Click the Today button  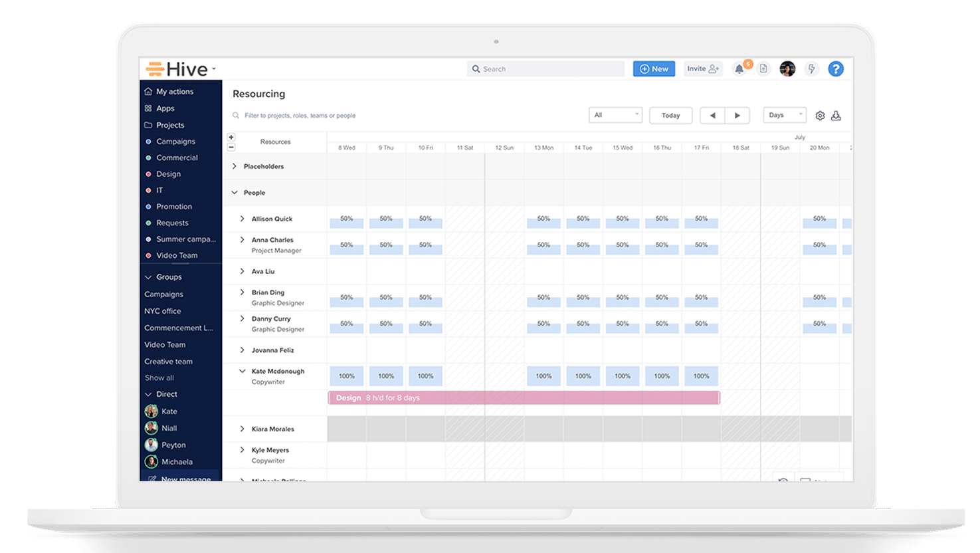[670, 115]
